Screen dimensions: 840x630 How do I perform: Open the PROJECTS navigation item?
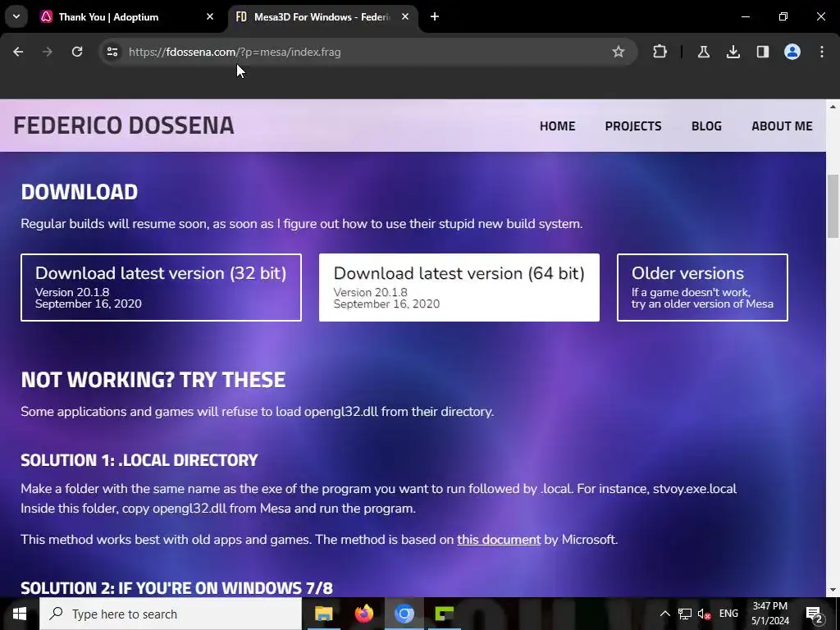[x=633, y=126]
